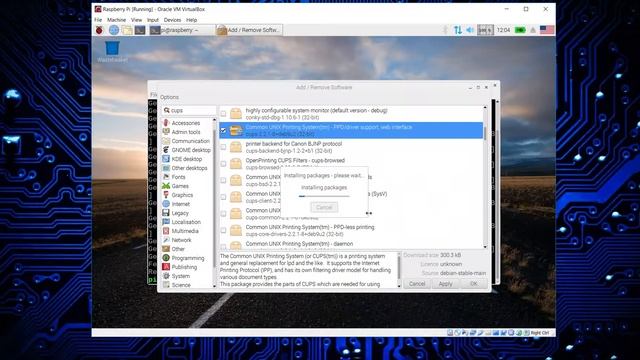Open the VirtualBox Input menu
Screen dimensions: 640x360
click(153, 20)
